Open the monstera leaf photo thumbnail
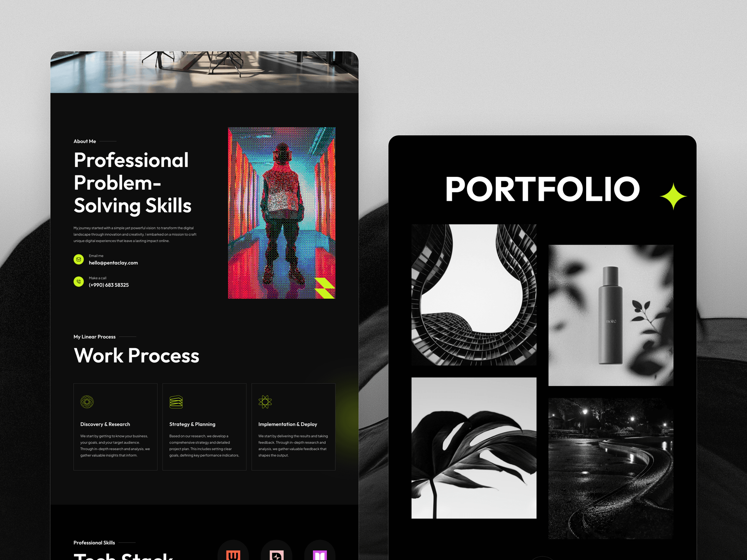Screen dimensions: 747x560 tap(474, 448)
